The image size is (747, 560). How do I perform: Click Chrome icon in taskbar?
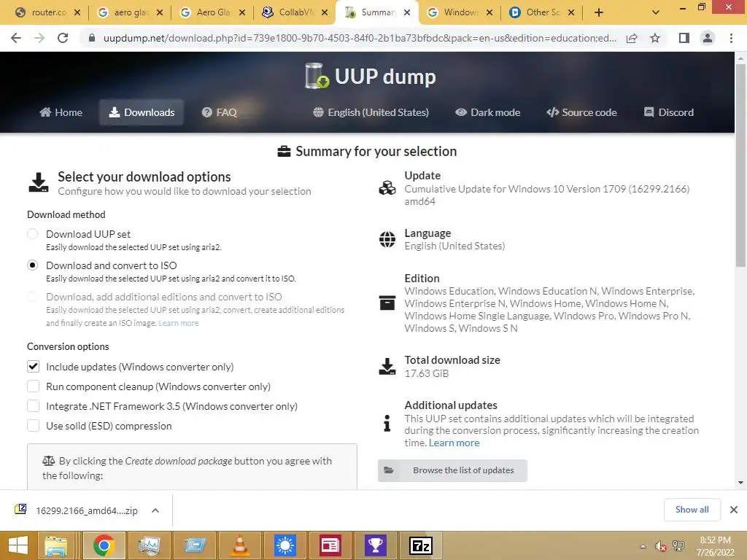[104, 545]
